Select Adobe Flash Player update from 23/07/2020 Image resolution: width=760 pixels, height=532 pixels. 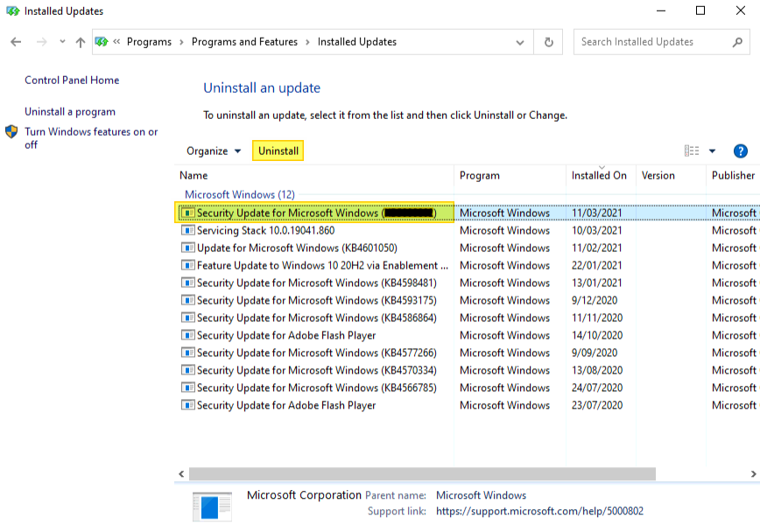point(468,404)
